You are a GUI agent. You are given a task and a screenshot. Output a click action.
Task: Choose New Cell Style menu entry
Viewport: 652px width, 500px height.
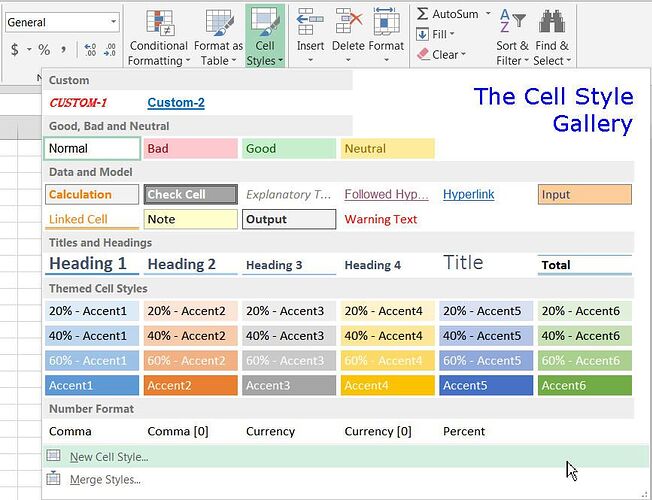click(109, 457)
